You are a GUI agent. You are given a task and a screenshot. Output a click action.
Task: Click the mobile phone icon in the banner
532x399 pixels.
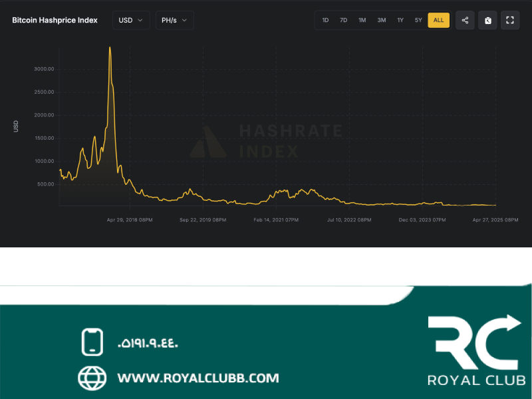pos(92,342)
